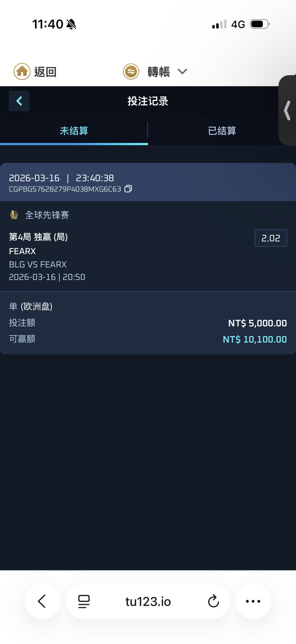Tap the 全球先锋赛 league logo icon
Viewport: 296px width, 644px height.
coord(14,215)
